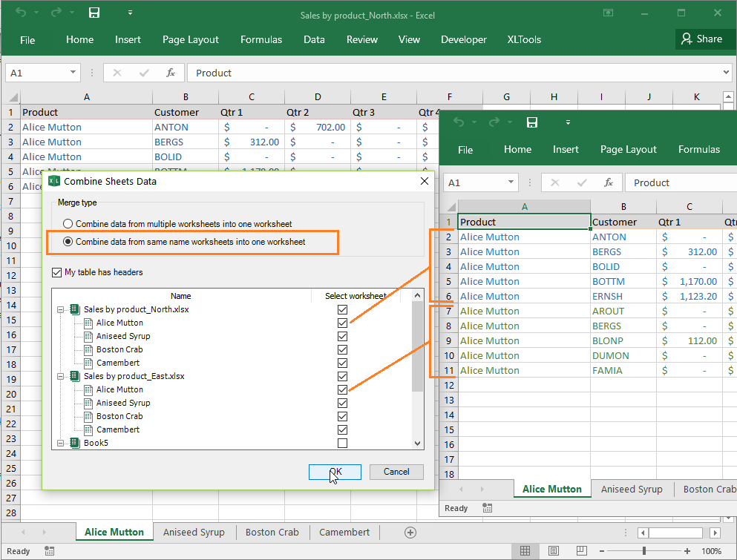Switch to Page Break Preview view icon

tap(581, 550)
